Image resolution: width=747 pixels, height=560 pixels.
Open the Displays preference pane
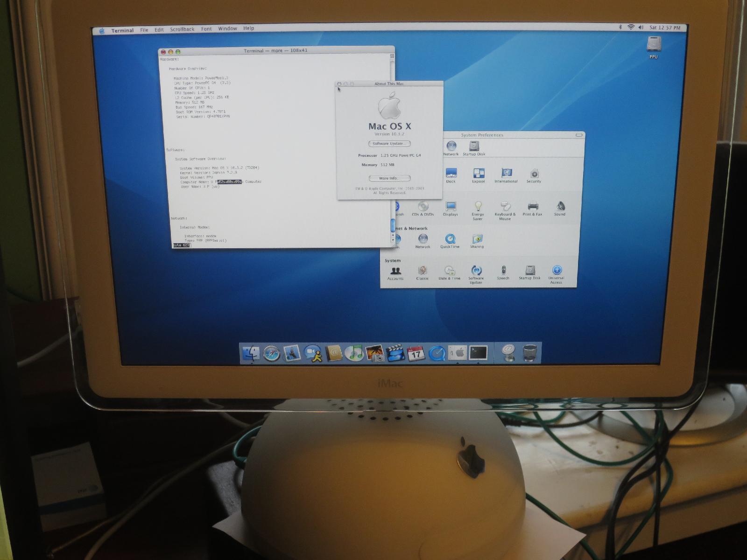coord(451,209)
